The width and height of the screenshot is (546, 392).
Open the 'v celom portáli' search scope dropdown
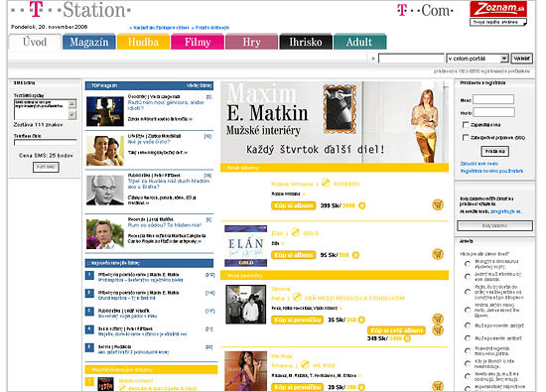(x=478, y=59)
